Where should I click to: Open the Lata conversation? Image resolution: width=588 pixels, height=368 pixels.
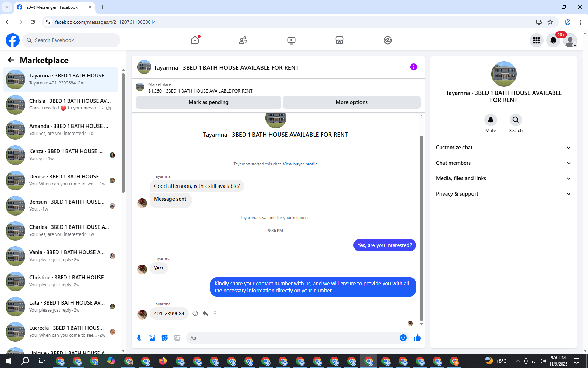61,307
